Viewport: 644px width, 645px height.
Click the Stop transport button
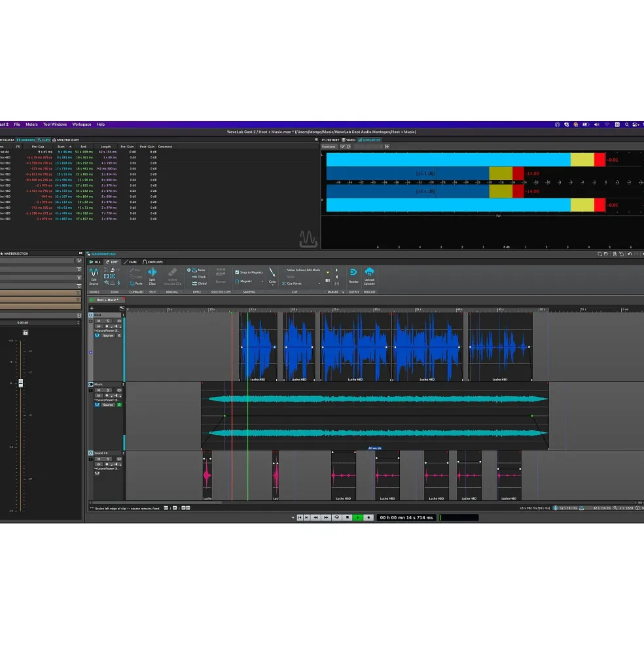(x=348, y=517)
